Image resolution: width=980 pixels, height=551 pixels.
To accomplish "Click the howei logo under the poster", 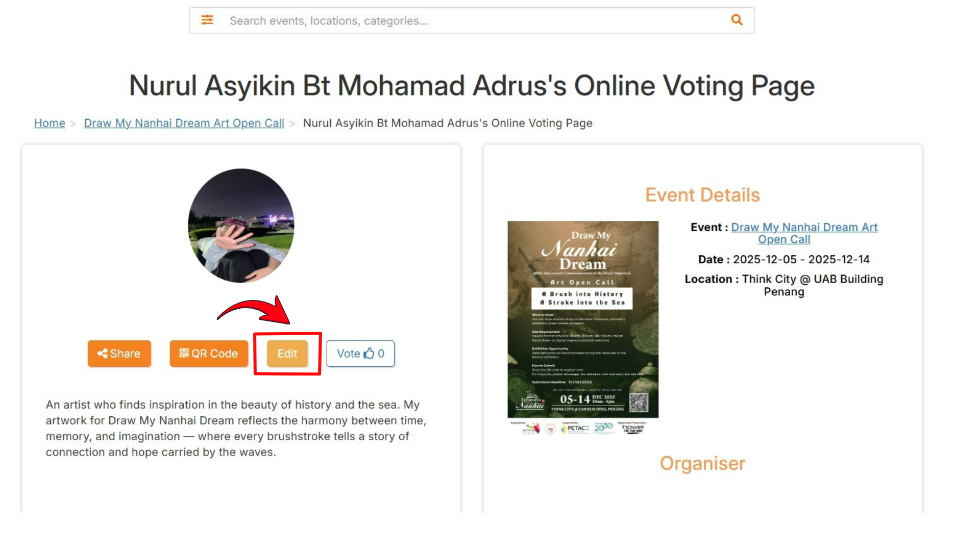I will 633,428.
